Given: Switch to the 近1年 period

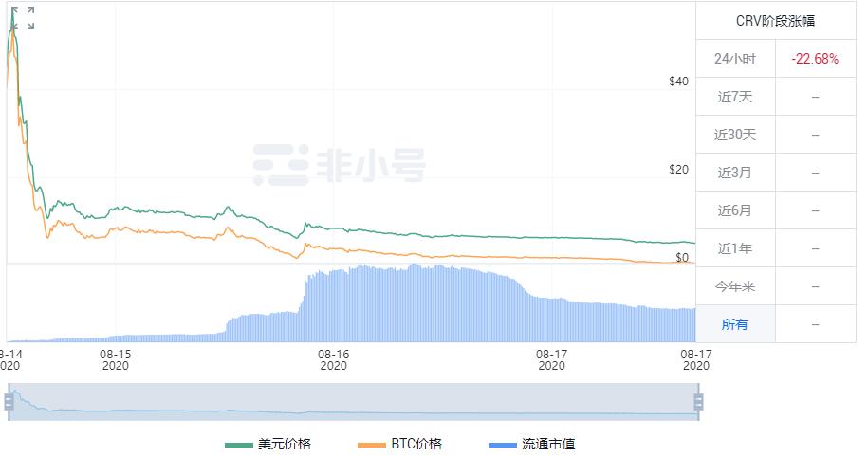Looking at the screenshot, I should coord(735,248).
